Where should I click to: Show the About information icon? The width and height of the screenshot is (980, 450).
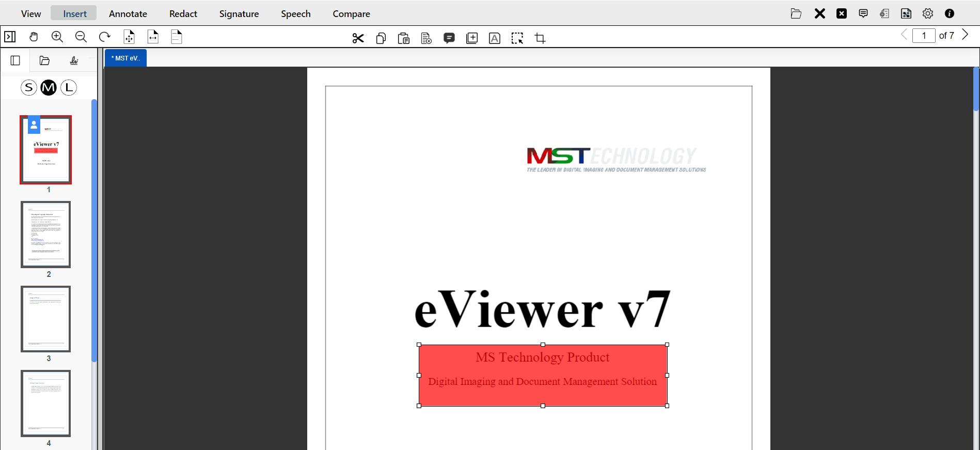950,13
